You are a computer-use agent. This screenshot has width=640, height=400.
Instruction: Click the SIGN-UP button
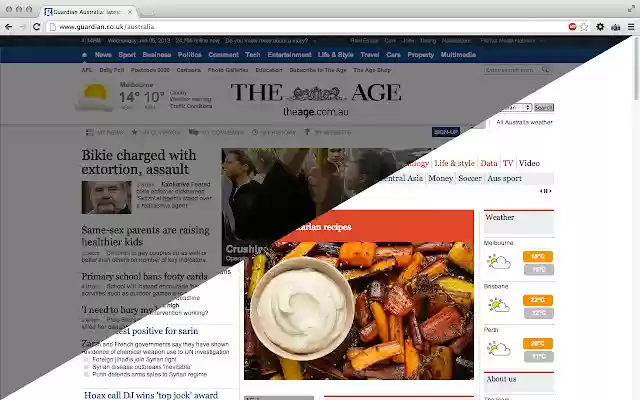click(x=446, y=132)
